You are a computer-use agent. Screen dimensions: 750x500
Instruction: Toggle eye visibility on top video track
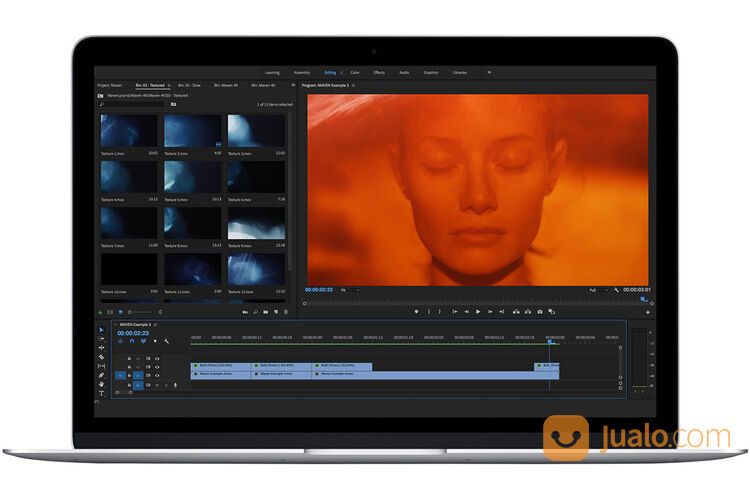tap(157, 357)
